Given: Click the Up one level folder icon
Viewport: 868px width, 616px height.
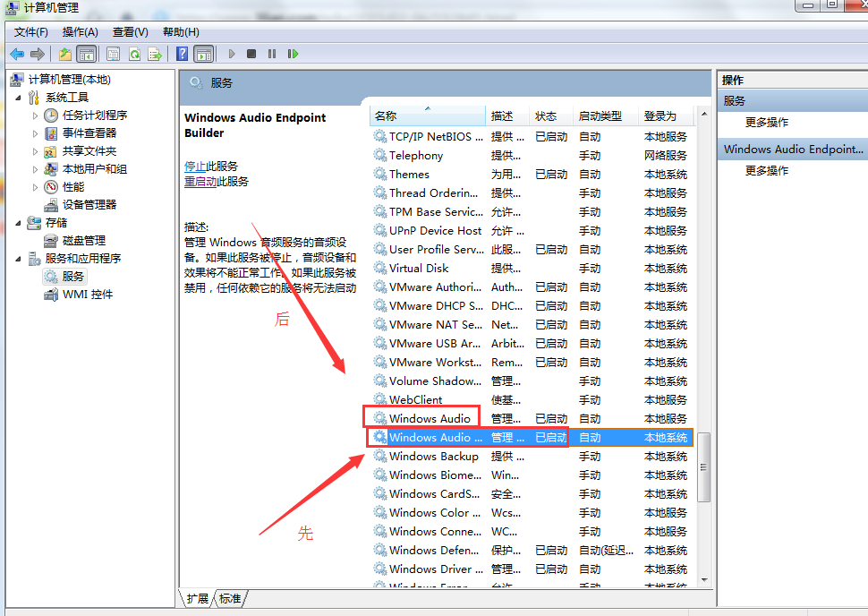Looking at the screenshot, I should tap(65, 54).
